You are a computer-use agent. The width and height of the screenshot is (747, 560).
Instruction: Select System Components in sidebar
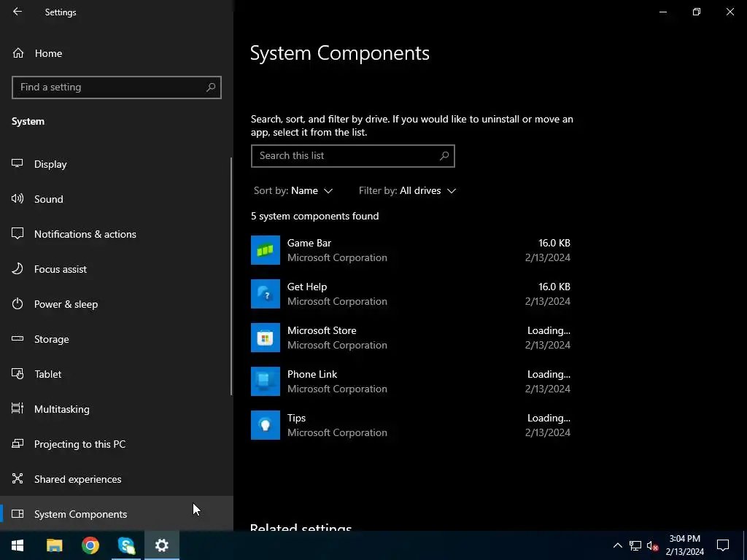point(80,514)
